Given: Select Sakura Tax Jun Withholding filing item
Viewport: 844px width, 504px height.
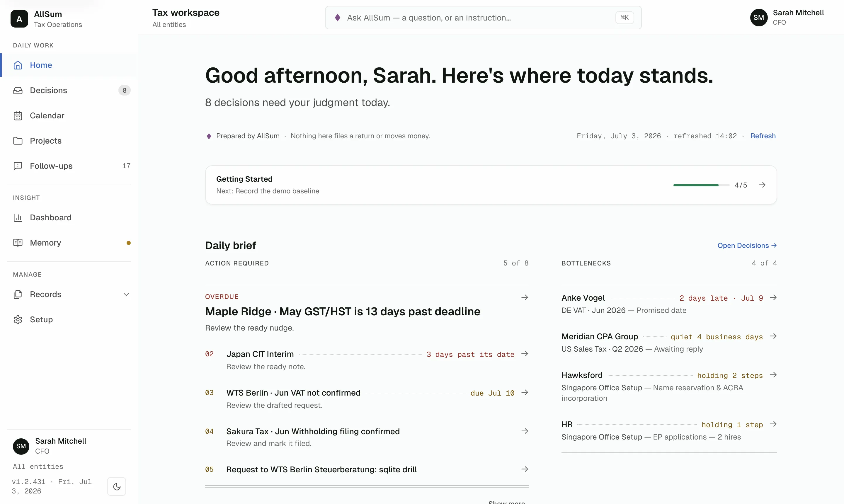Looking at the screenshot, I should pos(313,431).
